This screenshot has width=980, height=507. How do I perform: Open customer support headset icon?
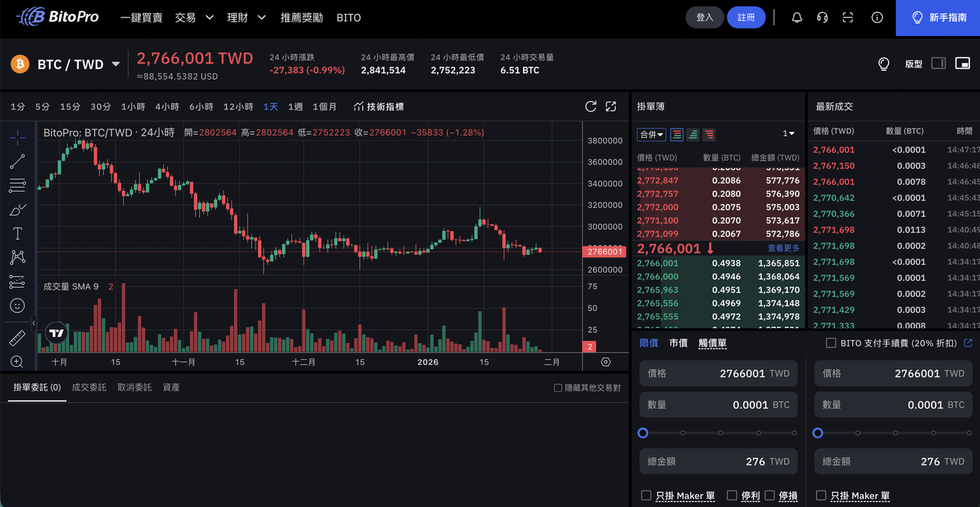tap(822, 18)
